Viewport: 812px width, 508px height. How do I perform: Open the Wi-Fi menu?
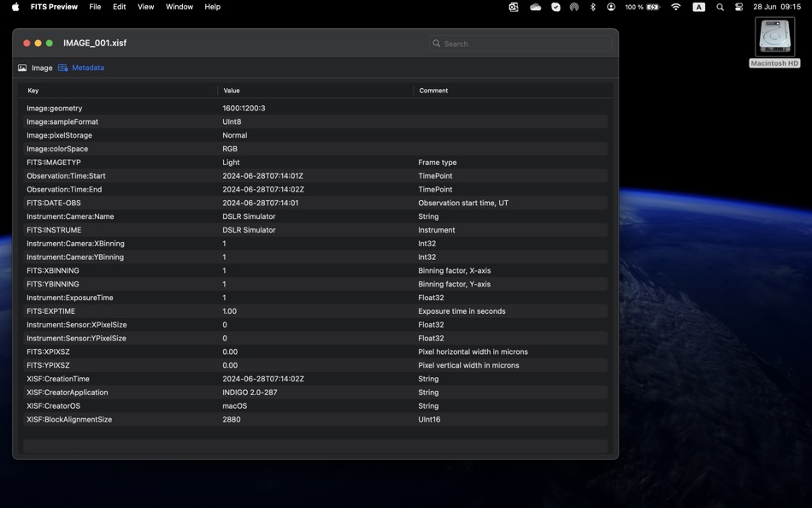click(x=676, y=7)
